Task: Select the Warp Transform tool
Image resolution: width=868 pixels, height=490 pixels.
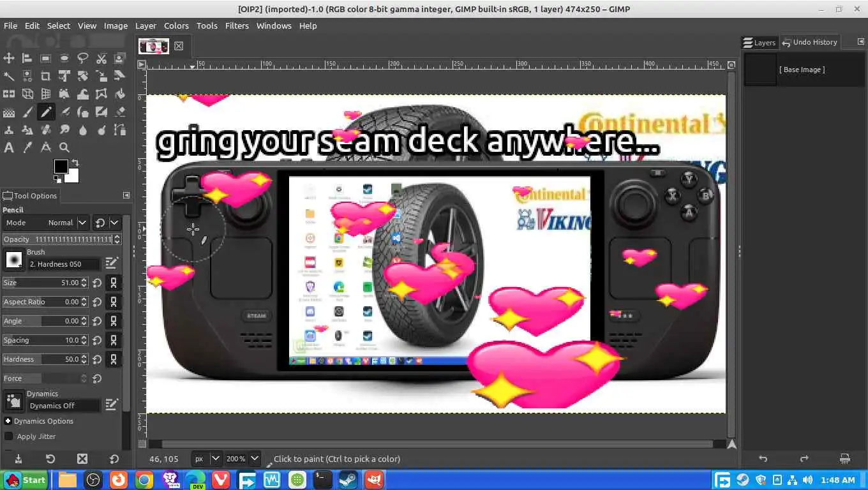Action: (83, 94)
